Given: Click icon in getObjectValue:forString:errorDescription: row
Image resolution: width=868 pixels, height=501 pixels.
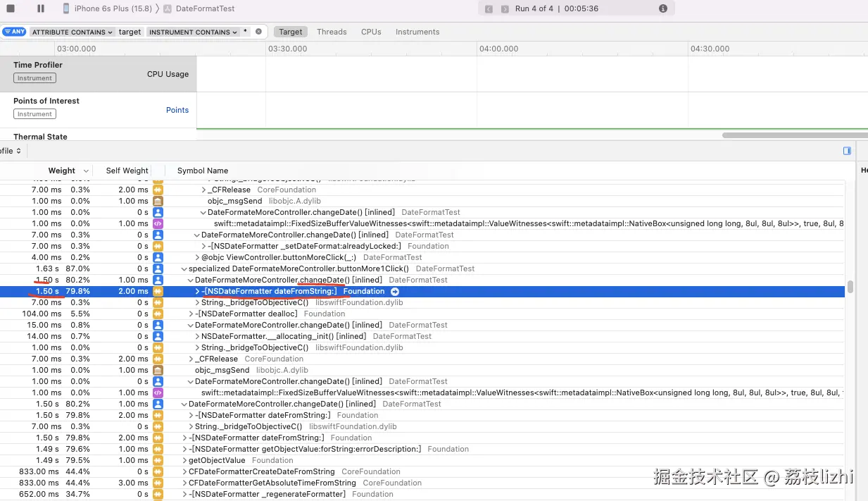Looking at the screenshot, I should tap(158, 449).
